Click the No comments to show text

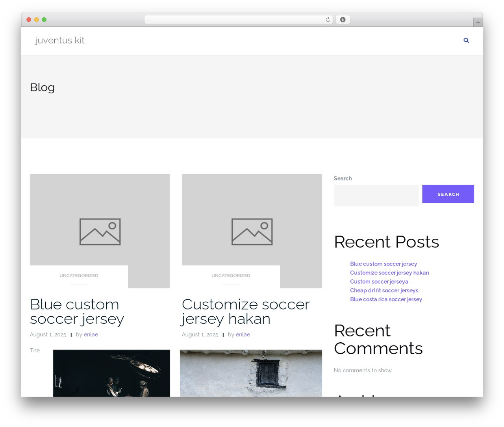[363, 370]
